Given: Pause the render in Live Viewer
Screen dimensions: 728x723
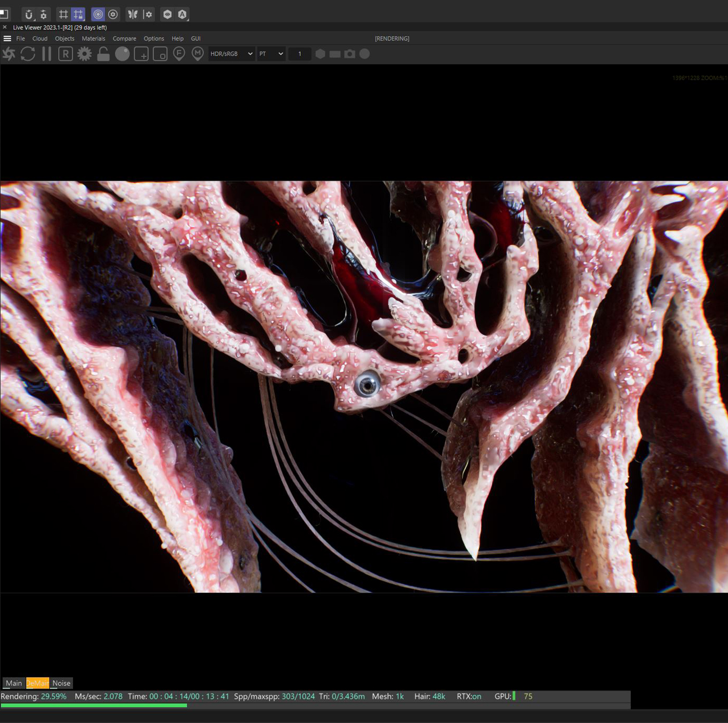Looking at the screenshot, I should pos(47,54).
